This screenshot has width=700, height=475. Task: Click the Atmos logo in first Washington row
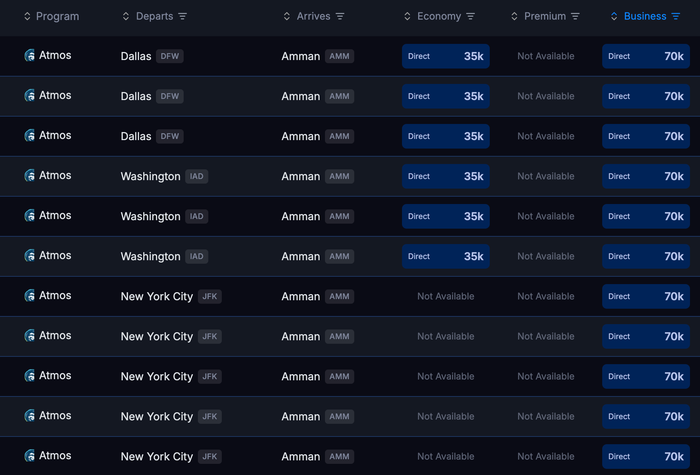point(29,175)
